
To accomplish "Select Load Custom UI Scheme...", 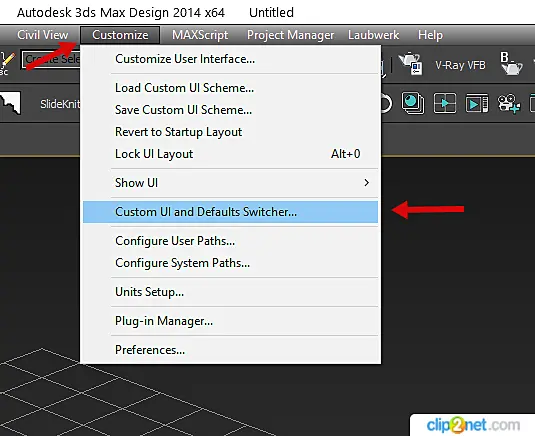I will [230, 88].
